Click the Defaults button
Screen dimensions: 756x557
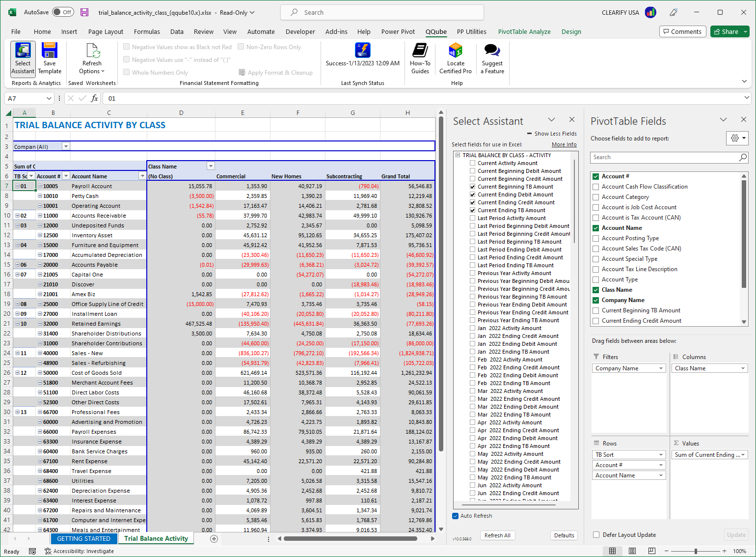tap(564, 535)
